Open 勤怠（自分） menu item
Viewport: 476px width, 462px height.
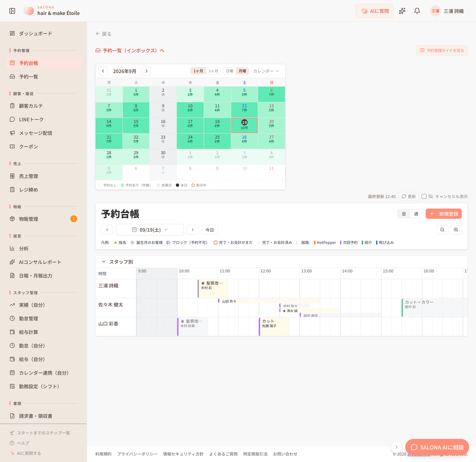tap(43, 345)
